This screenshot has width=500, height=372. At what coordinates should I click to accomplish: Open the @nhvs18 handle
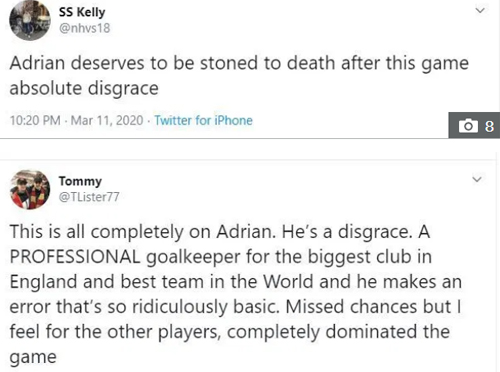coord(84,28)
